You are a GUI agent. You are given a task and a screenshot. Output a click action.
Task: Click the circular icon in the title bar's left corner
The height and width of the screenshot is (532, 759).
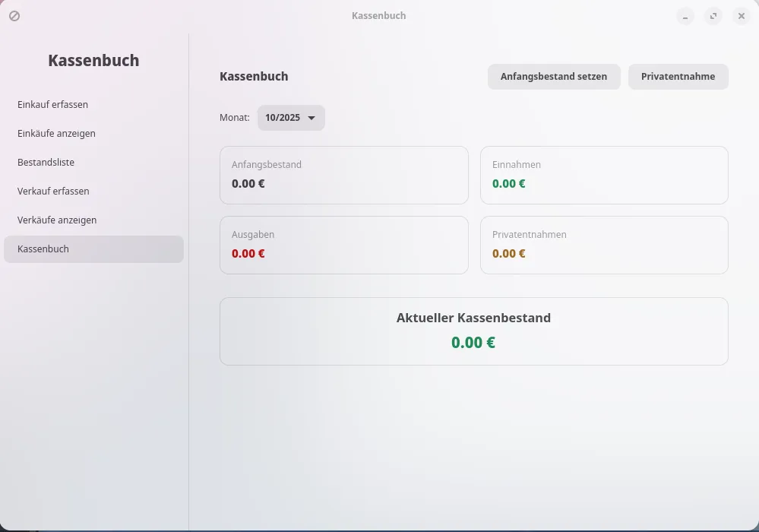pyautogui.click(x=14, y=16)
